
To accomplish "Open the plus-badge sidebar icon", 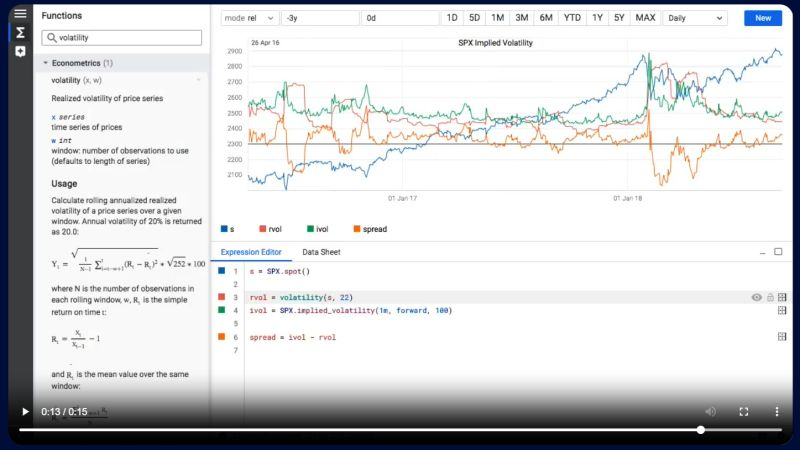I will coord(20,51).
